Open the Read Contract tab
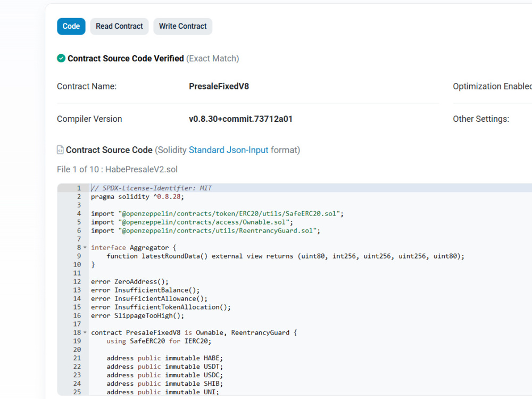532x399 pixels. click(119, 27)
